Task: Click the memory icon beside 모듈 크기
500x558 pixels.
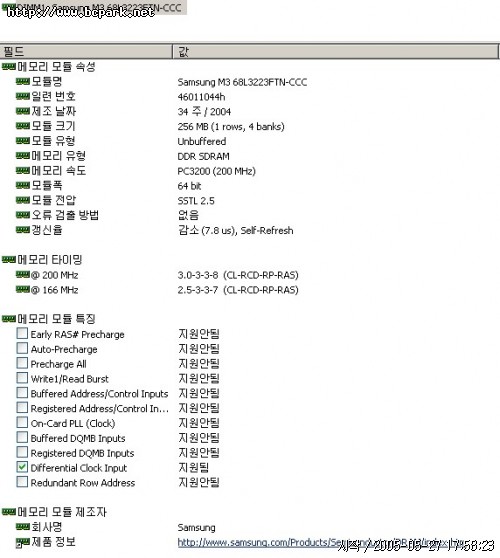Action: tap(22, 126)
